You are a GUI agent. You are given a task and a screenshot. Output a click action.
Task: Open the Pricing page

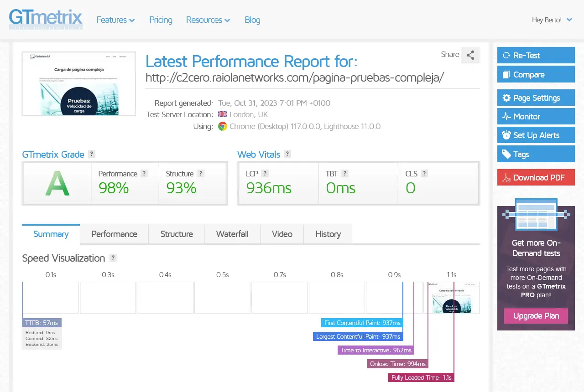click(161, 20)
